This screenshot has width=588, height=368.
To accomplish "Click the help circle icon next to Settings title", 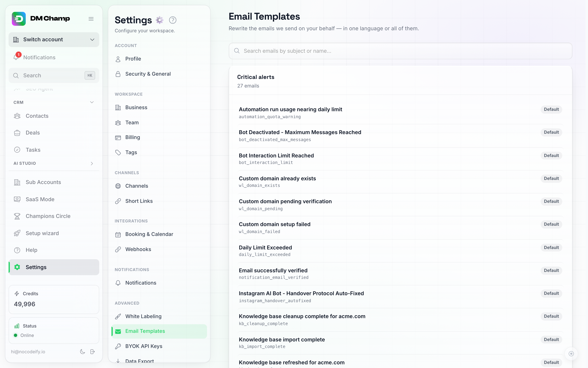I will (173, 20).
